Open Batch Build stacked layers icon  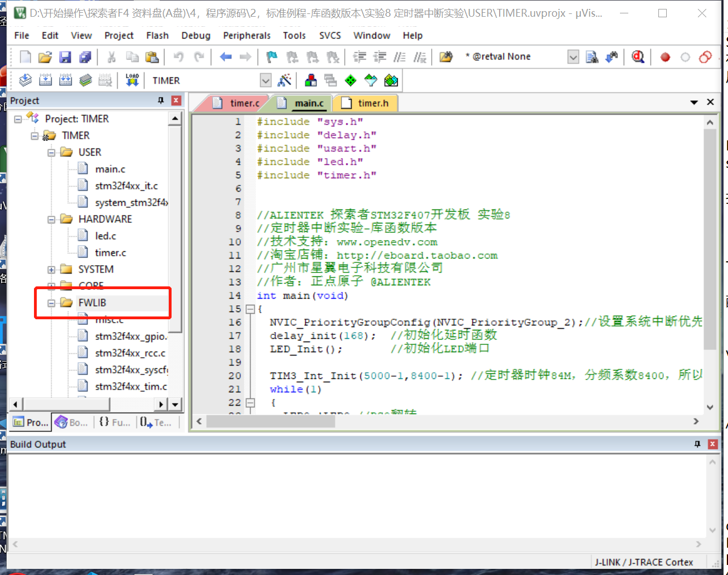[x=85, y=81]
